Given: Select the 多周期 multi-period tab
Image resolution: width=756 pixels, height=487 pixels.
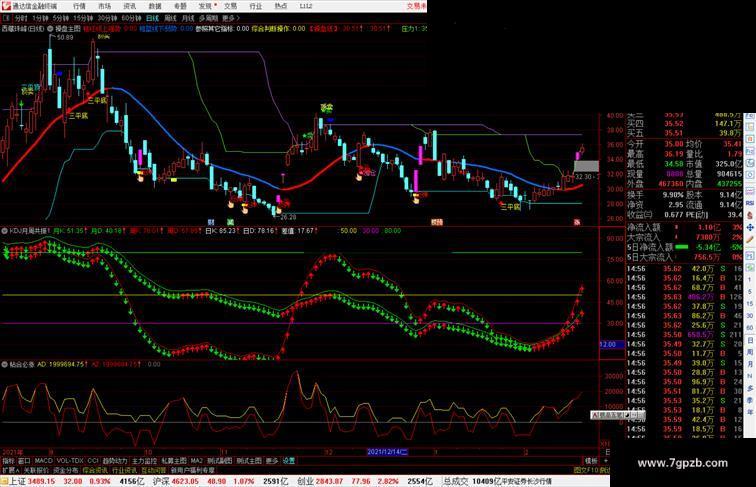Looking at the screenshot, I should click(208, 18).
